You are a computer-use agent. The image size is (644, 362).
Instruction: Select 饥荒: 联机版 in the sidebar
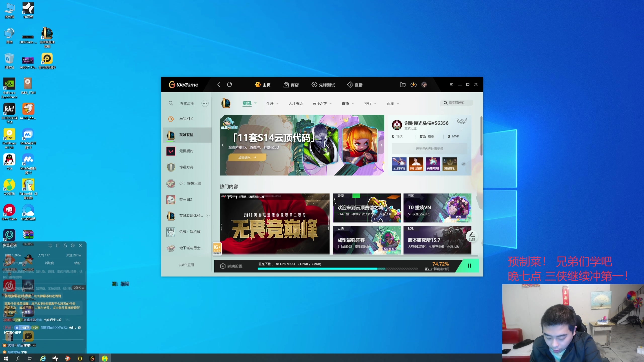point(187,232)
